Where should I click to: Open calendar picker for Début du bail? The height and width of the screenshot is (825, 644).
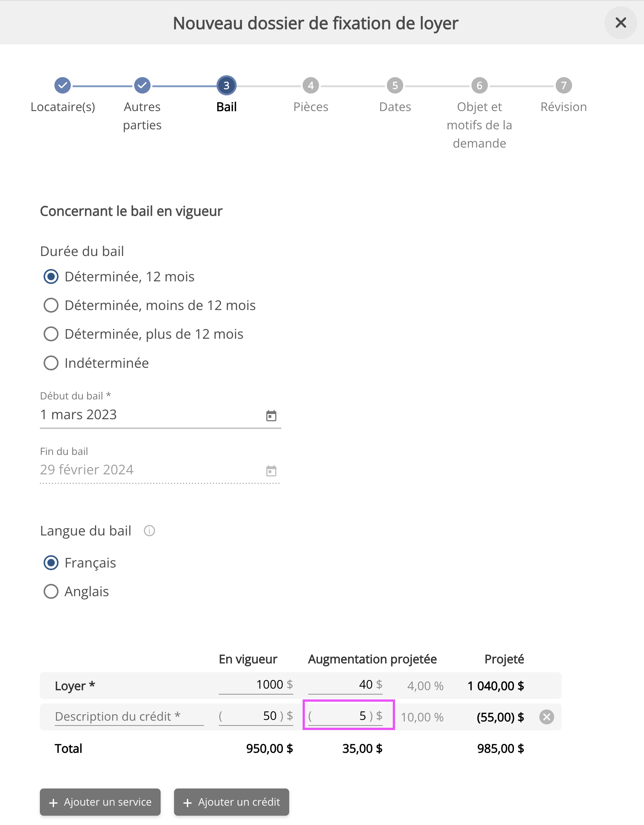tap(271, 415)
